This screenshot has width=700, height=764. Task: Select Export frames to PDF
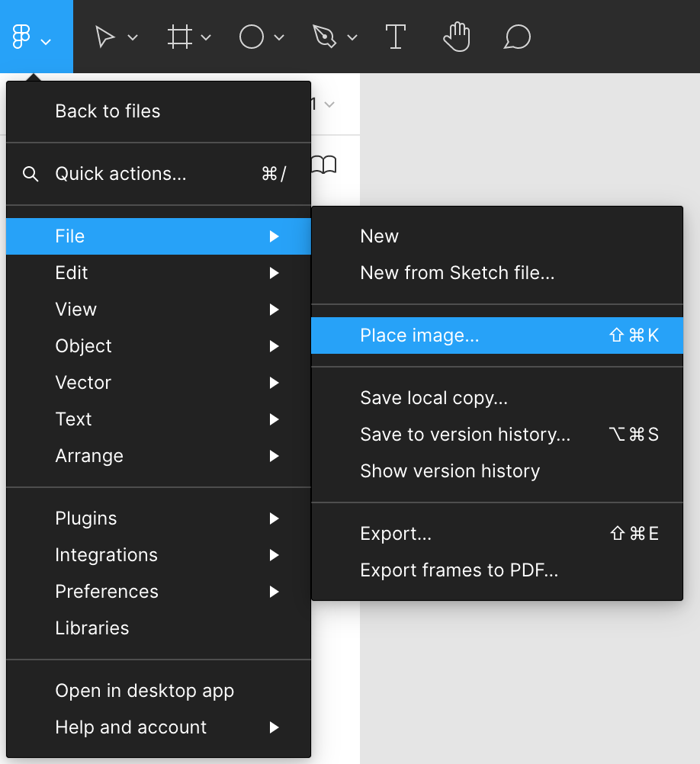[x=459, y=570]
